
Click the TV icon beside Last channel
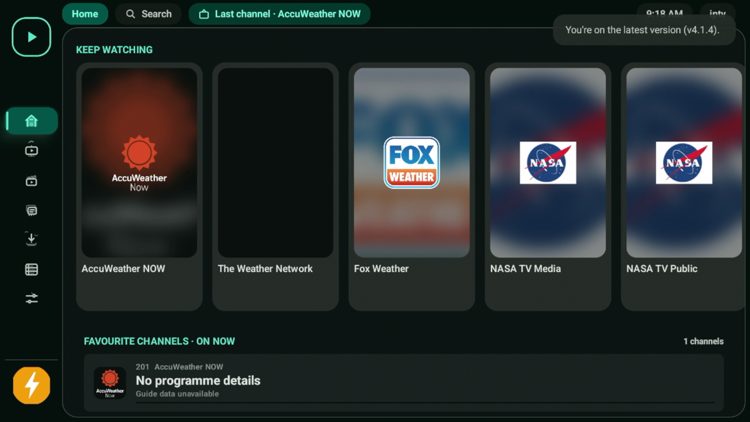click(204, 14)
